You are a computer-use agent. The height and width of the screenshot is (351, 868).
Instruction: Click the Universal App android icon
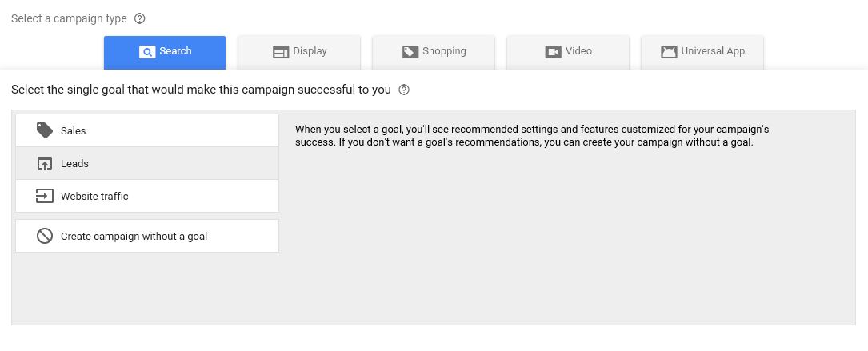pyautogui.click(x=669, y=52)
